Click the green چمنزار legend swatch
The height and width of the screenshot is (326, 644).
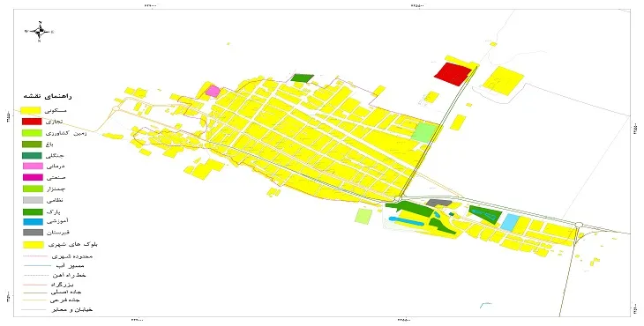click(x=32, y=189)
